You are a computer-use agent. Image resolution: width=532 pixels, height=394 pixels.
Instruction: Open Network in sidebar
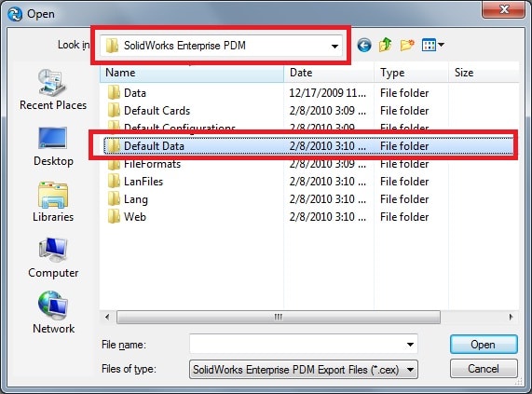53,313
